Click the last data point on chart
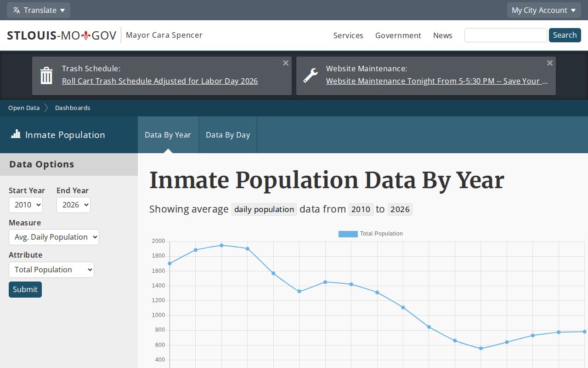Screen dimensions: 588x368 [x=585, y=332]
